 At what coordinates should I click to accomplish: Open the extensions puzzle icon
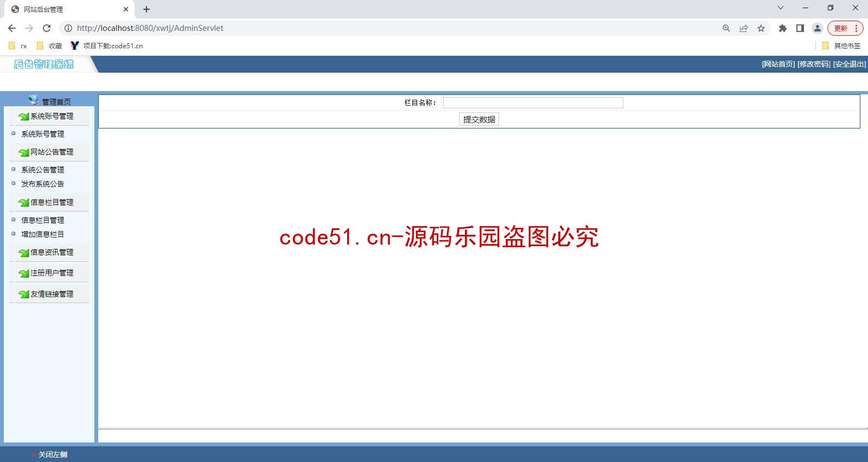coord(783,28)
